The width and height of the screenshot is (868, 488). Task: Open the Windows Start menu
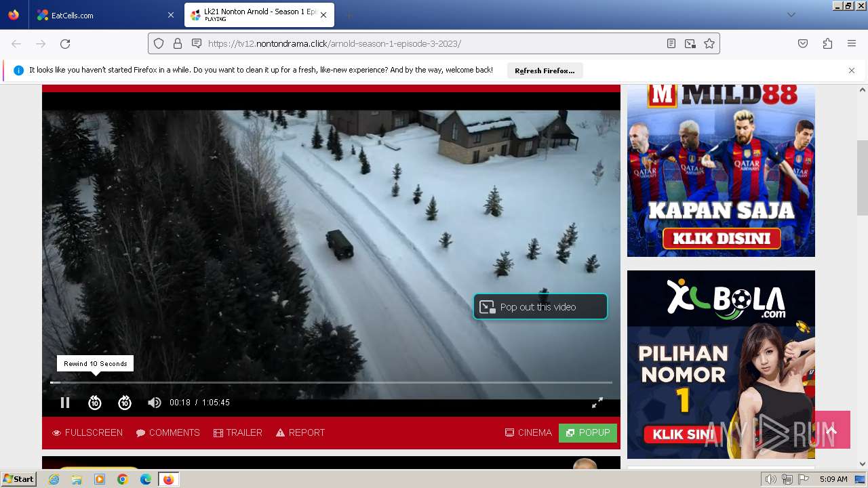[18, 479]
